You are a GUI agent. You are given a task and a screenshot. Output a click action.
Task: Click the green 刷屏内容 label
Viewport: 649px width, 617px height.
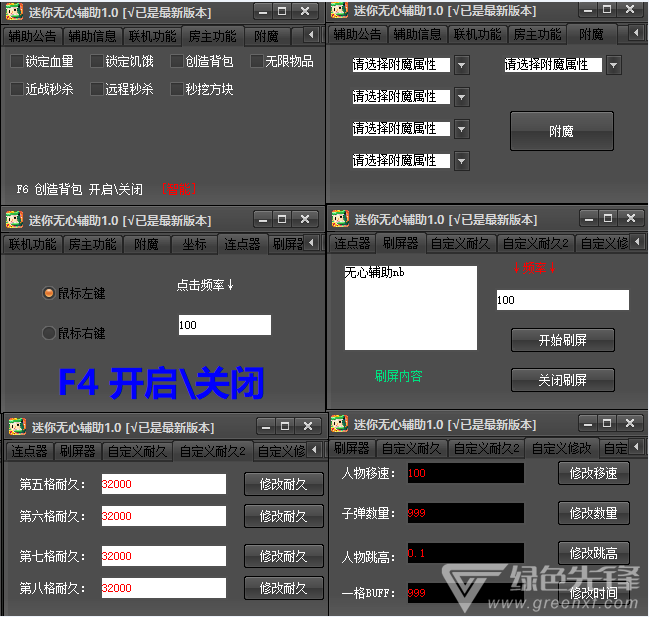tap(398, 376)
